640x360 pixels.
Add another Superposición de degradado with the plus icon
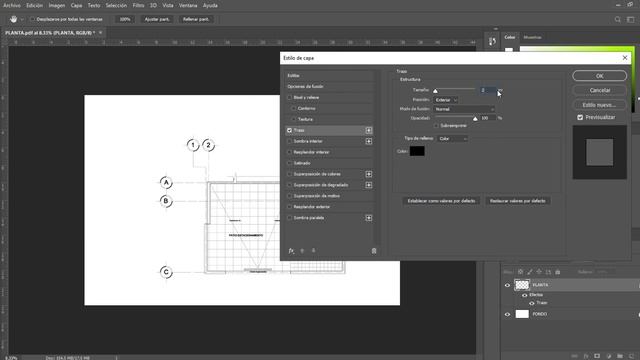369,185
